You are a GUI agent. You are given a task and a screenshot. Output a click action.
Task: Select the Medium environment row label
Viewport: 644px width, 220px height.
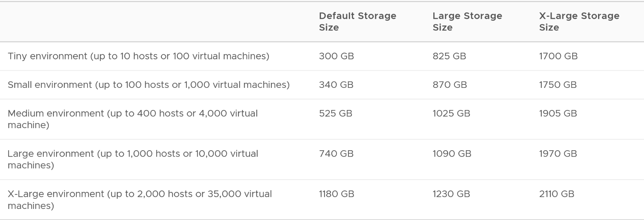tap(133, 119)
